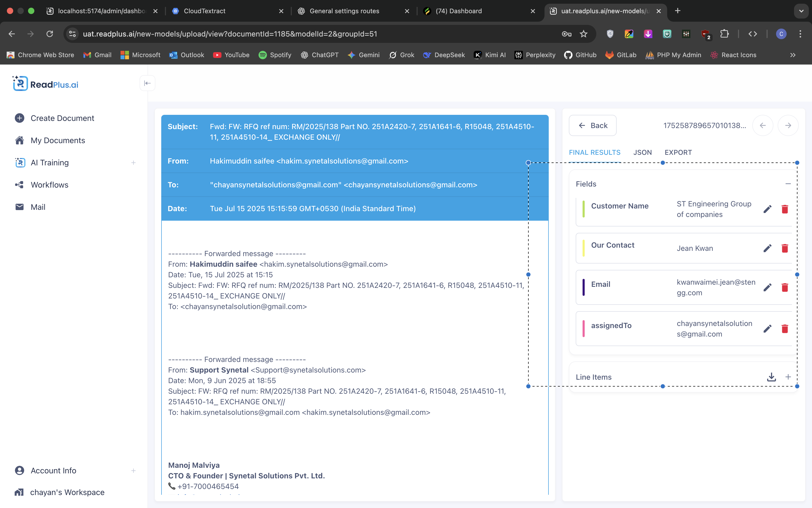Click the pink assignedTo color bar

(x=584, y=329)
